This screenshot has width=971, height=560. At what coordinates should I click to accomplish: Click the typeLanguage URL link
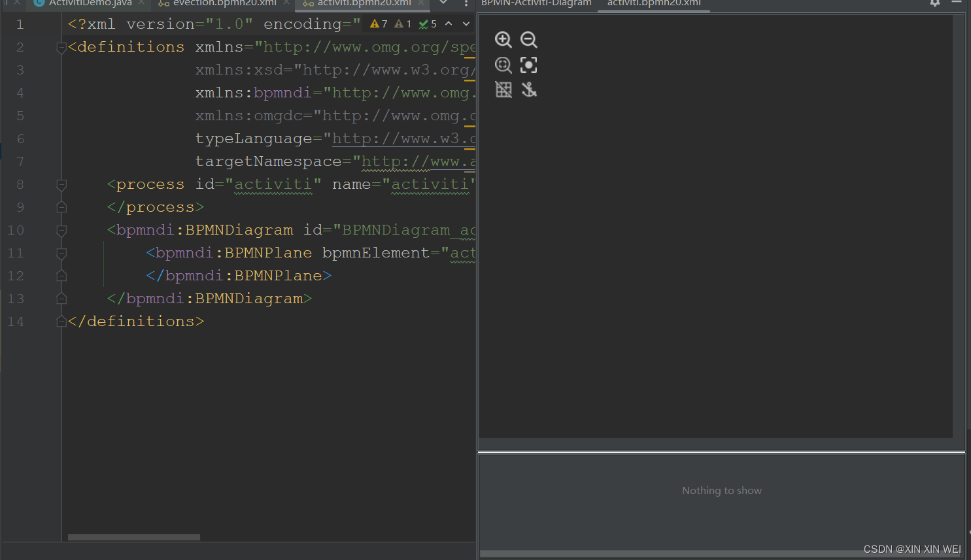pos(403,139)
